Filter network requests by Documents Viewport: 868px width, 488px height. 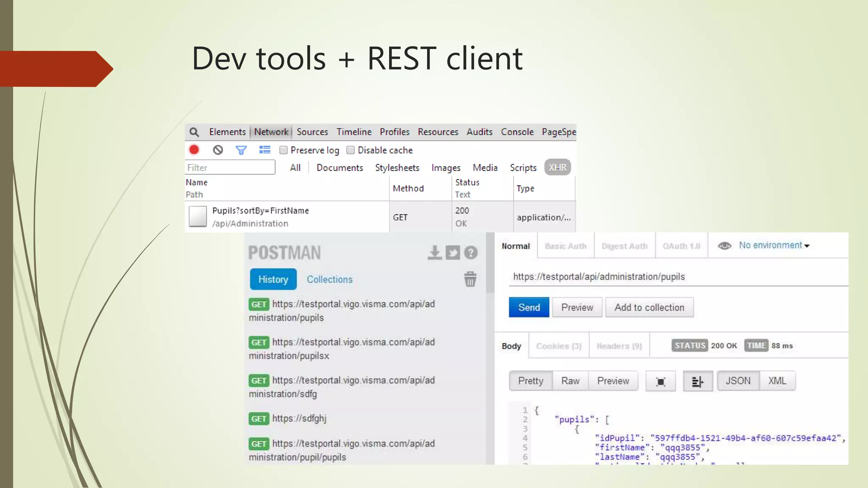coord(340,168)
